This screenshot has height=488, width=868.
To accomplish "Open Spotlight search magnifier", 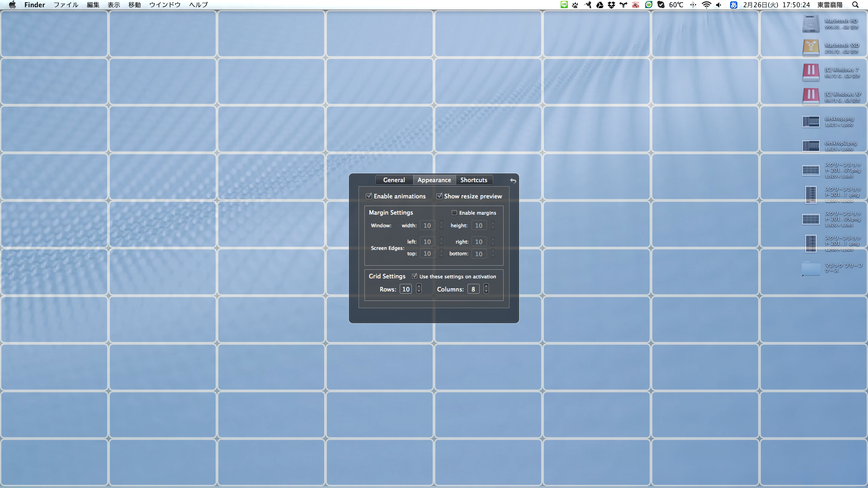I will pos(855,5).
